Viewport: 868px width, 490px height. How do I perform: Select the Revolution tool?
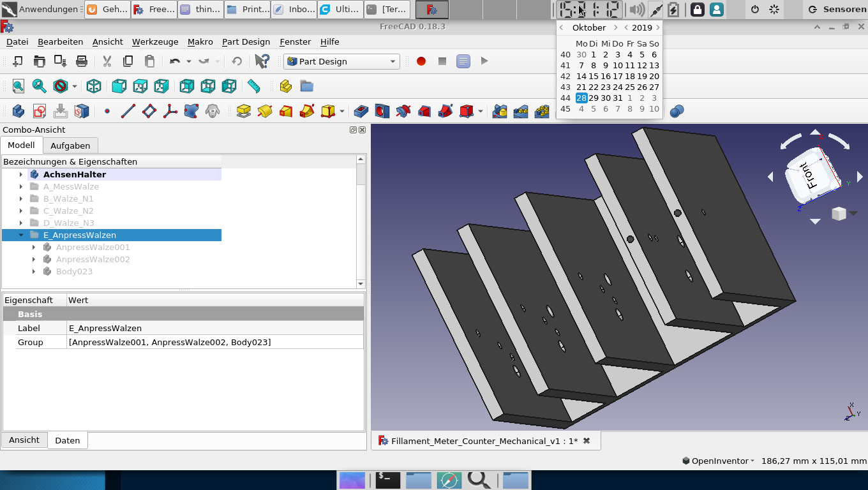264,111
